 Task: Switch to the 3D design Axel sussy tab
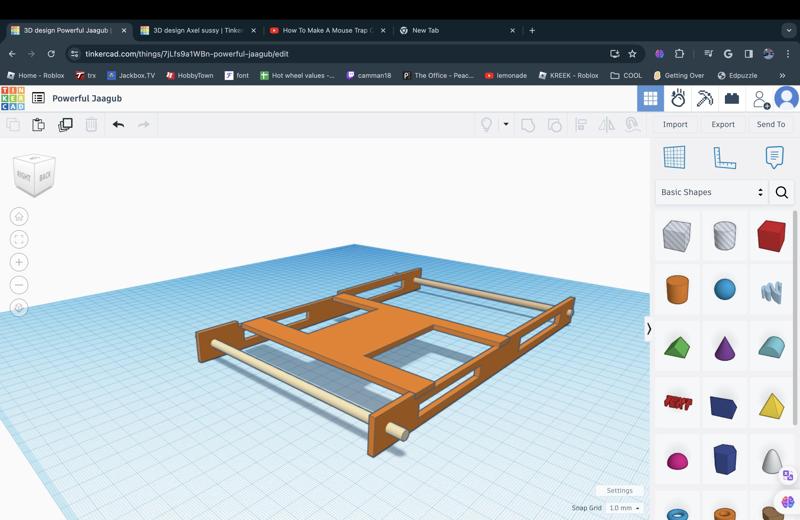(197, 30)
